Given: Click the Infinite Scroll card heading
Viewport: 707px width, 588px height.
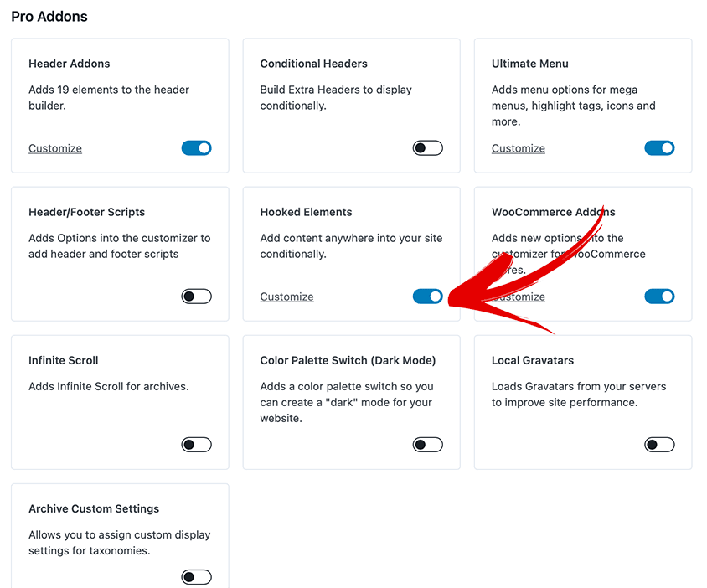Looking at the screenshot, I should (64, 360).
